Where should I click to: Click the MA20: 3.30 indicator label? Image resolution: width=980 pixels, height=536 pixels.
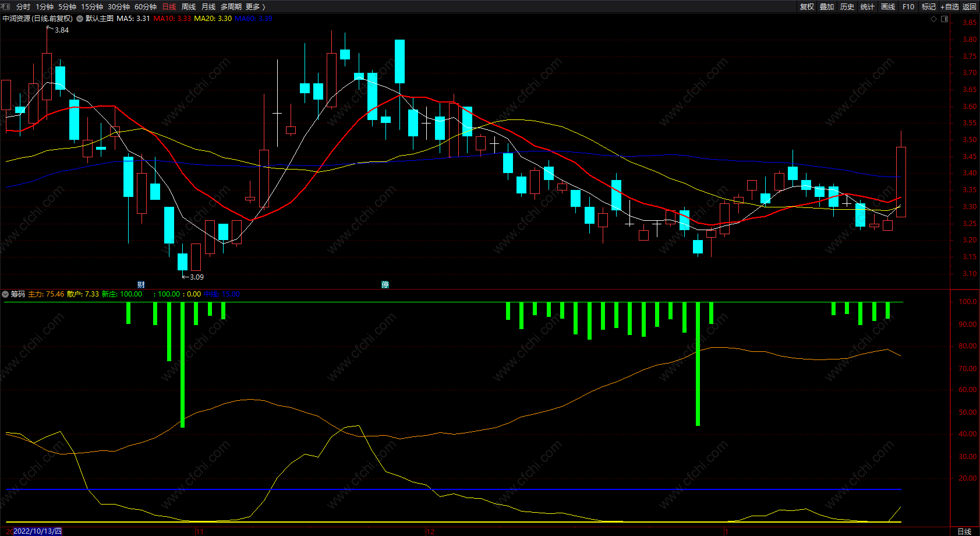213,19
